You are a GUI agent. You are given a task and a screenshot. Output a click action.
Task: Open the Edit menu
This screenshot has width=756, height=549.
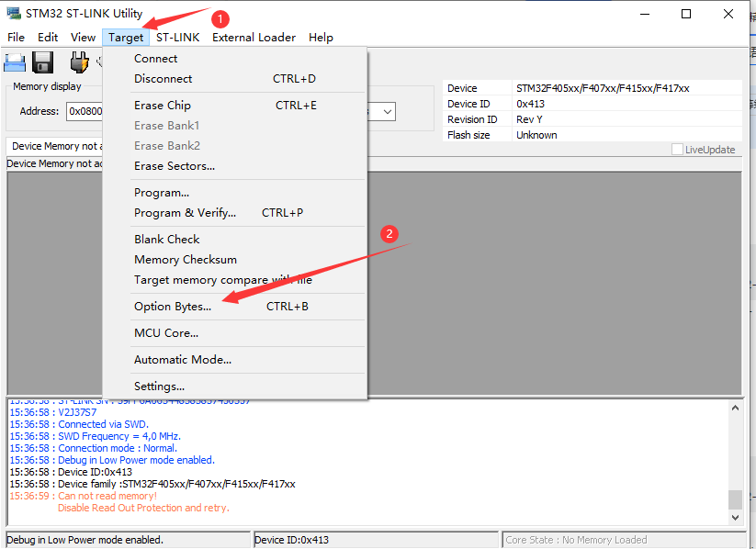pos(48,38)
